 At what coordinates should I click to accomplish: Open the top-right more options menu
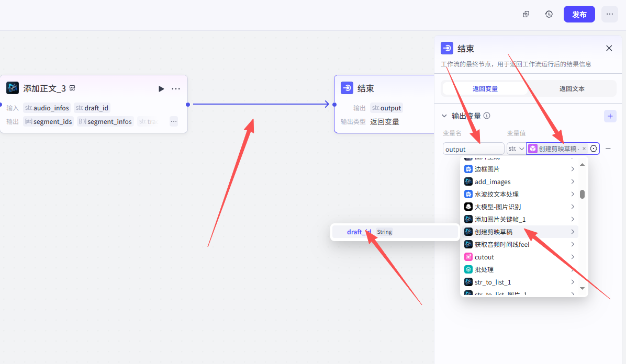(609, 14)
